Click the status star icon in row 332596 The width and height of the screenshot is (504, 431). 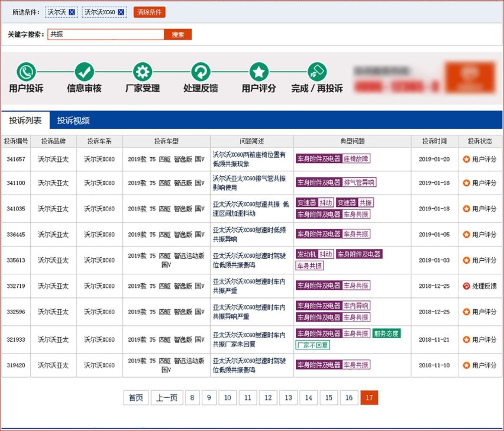pos(466,312)
